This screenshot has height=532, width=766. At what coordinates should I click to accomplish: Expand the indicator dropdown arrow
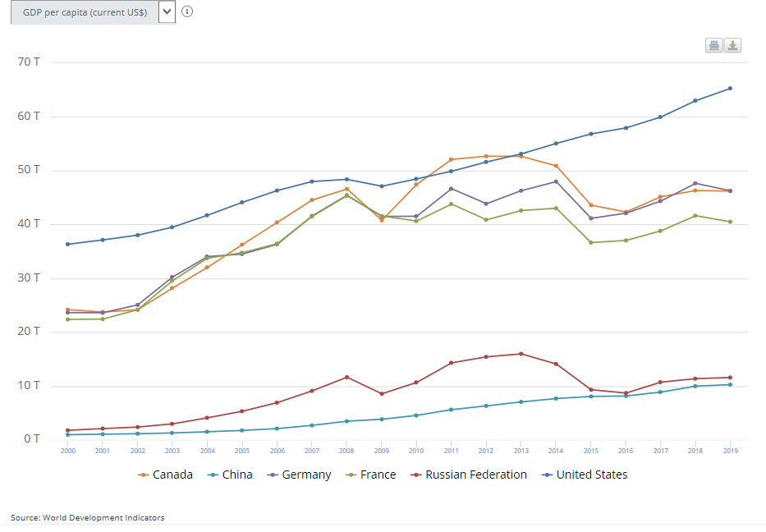pos(167,12)
